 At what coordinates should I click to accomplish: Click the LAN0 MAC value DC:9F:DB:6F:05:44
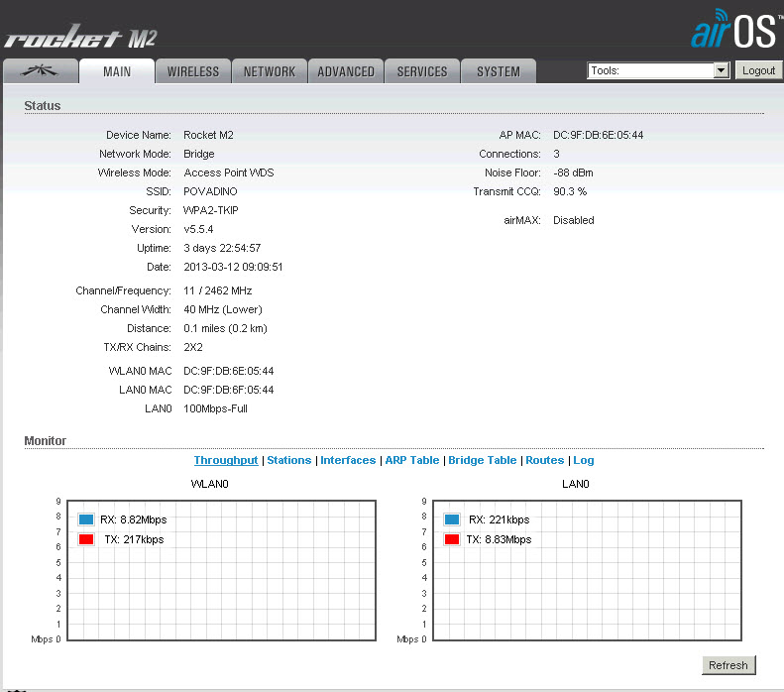pyautogui.click(x=229, y=390)
